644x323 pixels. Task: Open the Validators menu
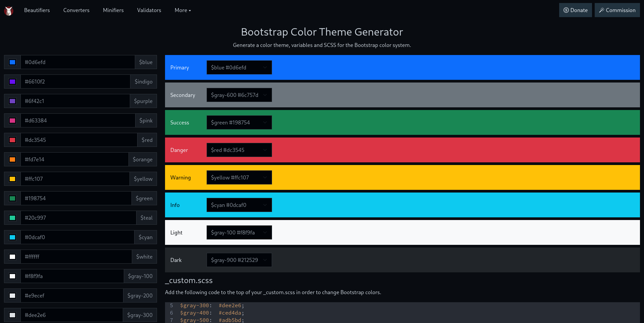pos(149,10)
